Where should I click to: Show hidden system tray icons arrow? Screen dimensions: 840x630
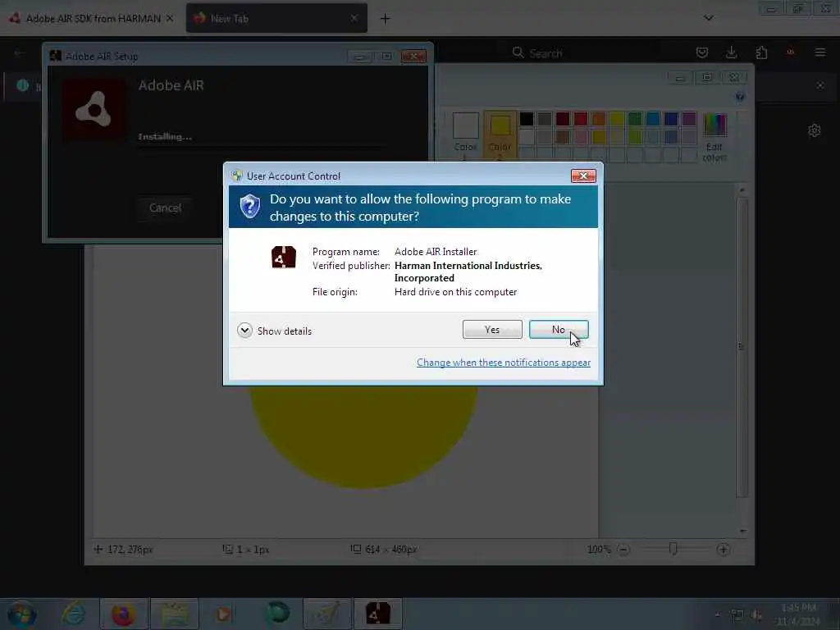coord(717,614)
